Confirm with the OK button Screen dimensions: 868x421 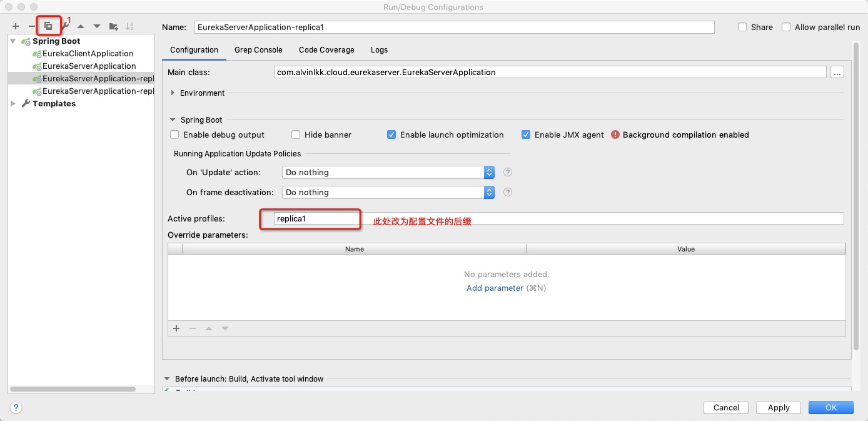pos(831,407)
